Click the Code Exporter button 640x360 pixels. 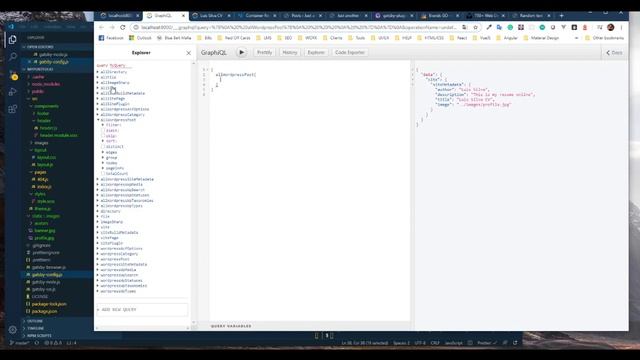(349, 52)
